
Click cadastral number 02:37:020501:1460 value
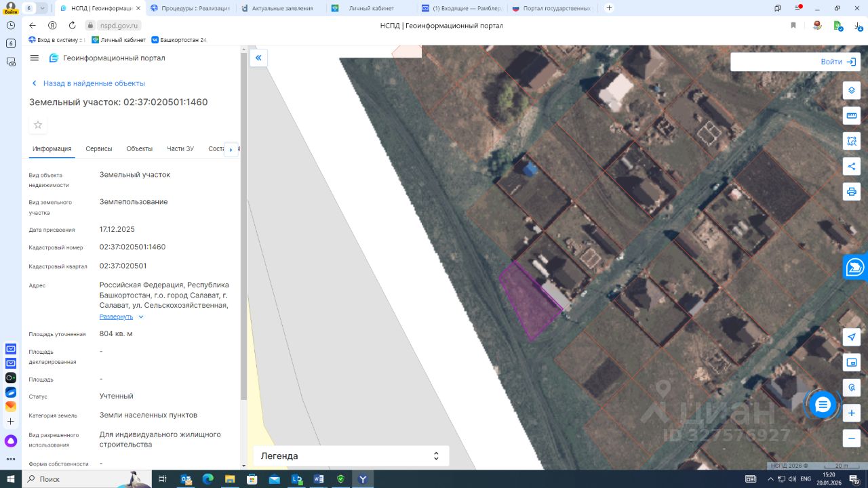[x=132, y=247]
